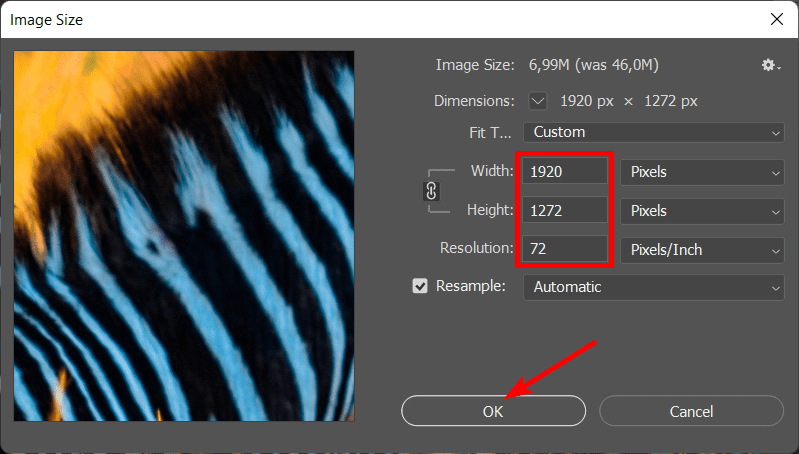Open the gear settings menu
The image size is (799, 454).
click(x=770, y=65)
